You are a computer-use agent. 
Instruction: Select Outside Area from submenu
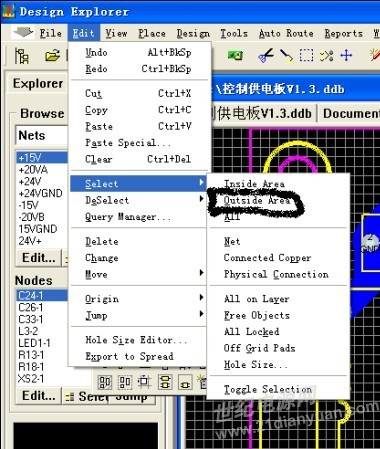(x=278, y=200)
